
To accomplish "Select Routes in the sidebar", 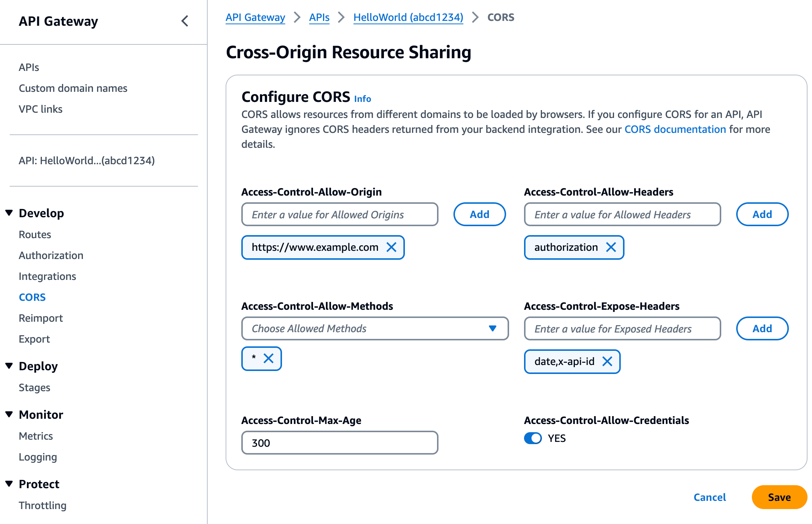I will [x=34, y=234].
